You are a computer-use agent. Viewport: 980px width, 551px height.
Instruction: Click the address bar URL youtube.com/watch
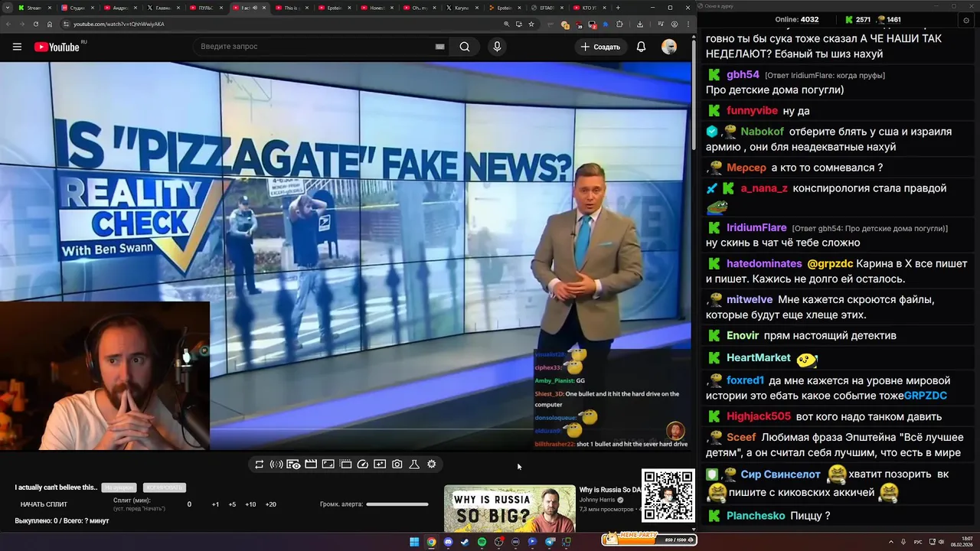click(x=119, y=24)
